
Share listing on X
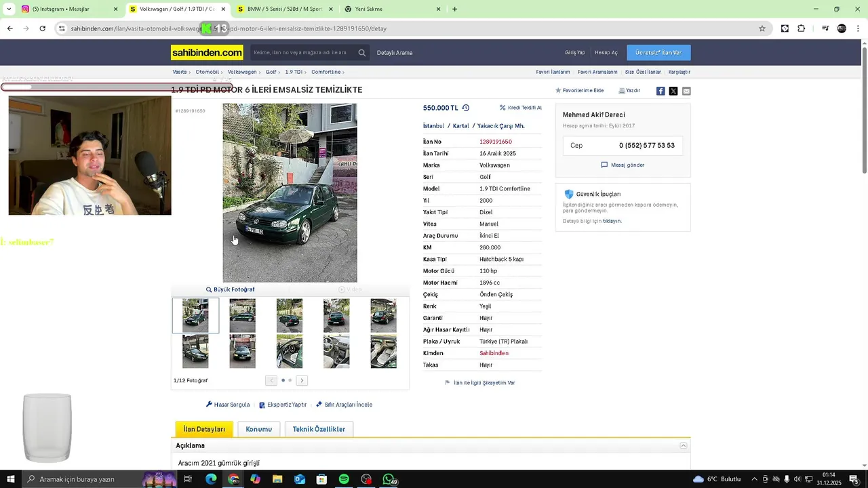click(x=673, y=91)
